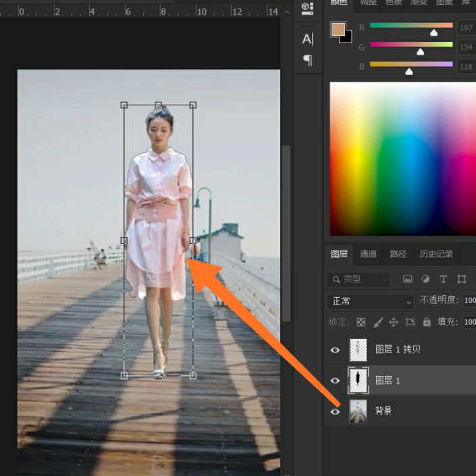Select the 图层 1 black silhouette thumbnail
The height and width of the screenshot is (476, 476).
(x=359, y=380)
